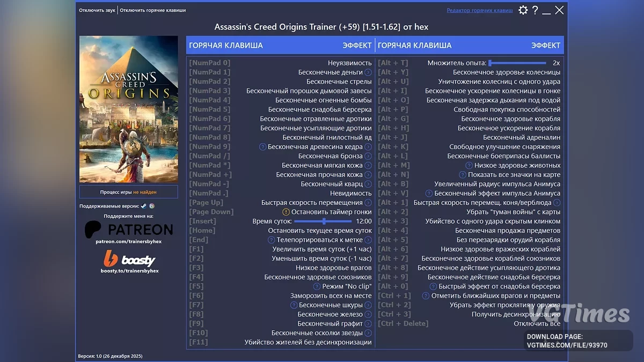644x362 pixels.
Task: Toggle the [F3] hotkey label
Action: pos(196,268)
